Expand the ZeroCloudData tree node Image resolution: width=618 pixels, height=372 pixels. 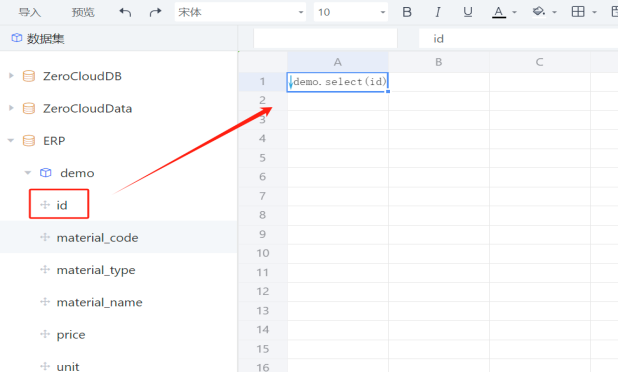[11, 108]
